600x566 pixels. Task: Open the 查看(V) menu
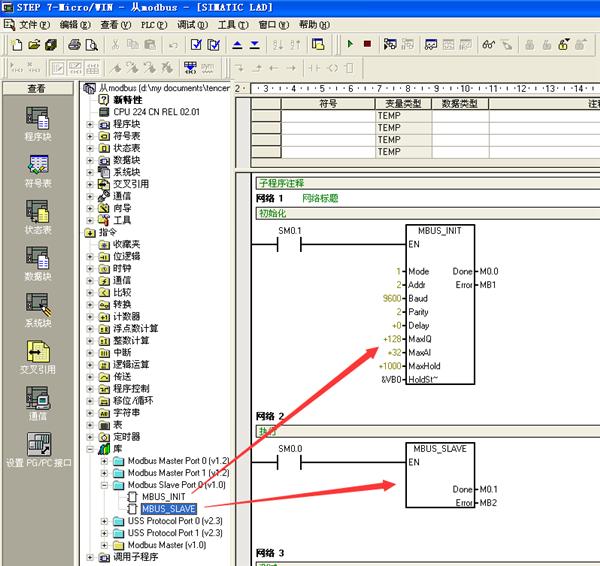pos(116,25)
